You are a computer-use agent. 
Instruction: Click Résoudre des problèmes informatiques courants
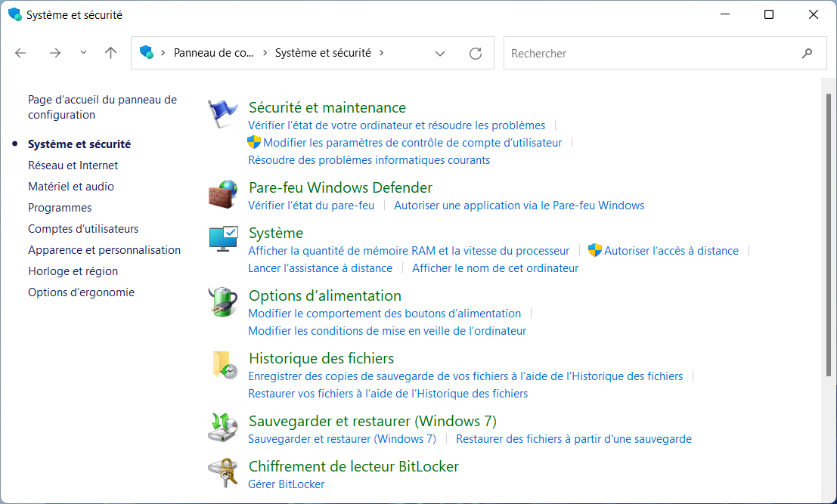click(x=369, y=160)
